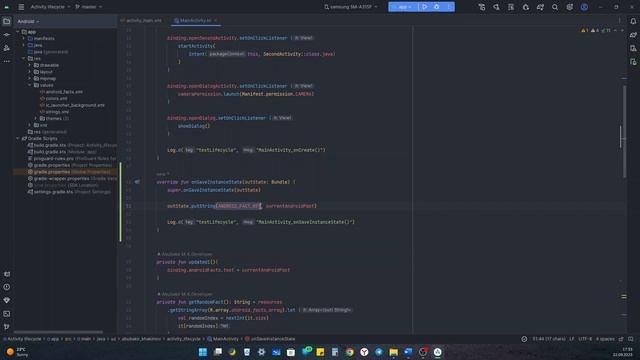
Task: Open the Activity lifecycle project dropdown
Action: point(50,7)
